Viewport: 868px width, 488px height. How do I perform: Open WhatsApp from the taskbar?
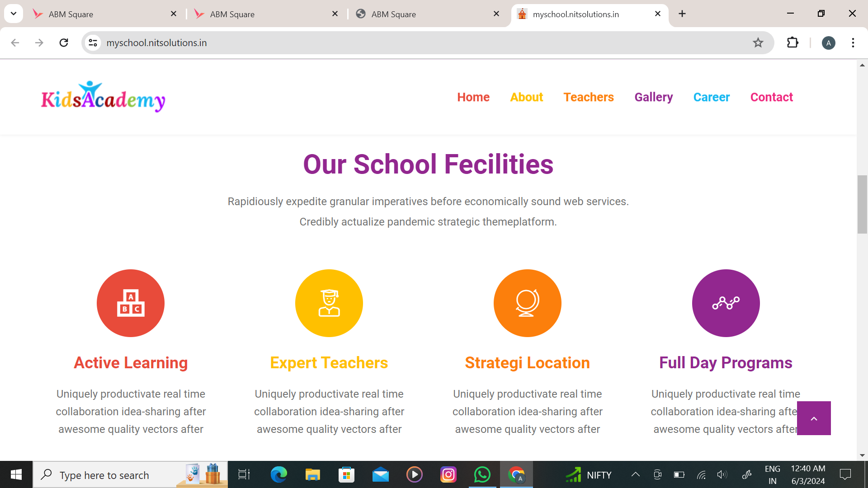[x=482, y=475]
